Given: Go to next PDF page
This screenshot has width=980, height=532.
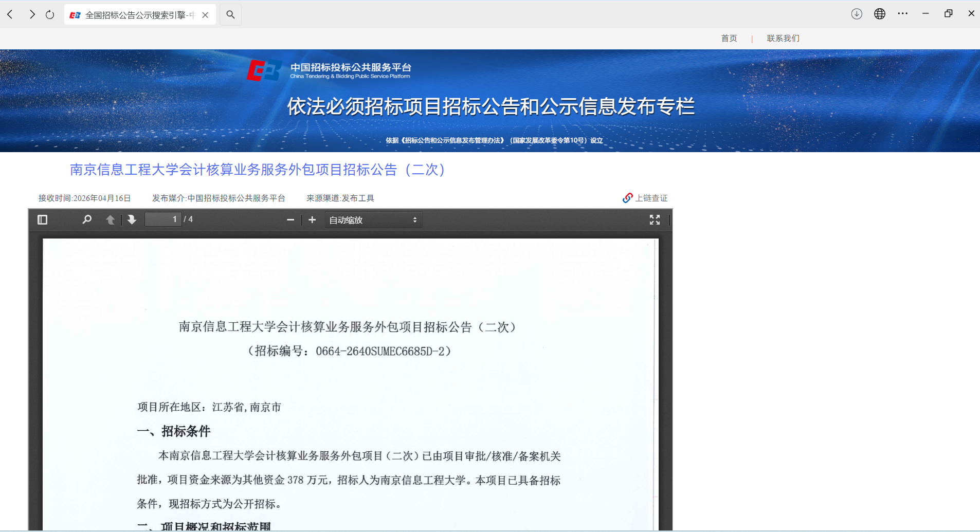Looking at the screenshot, I should point(132,220).
